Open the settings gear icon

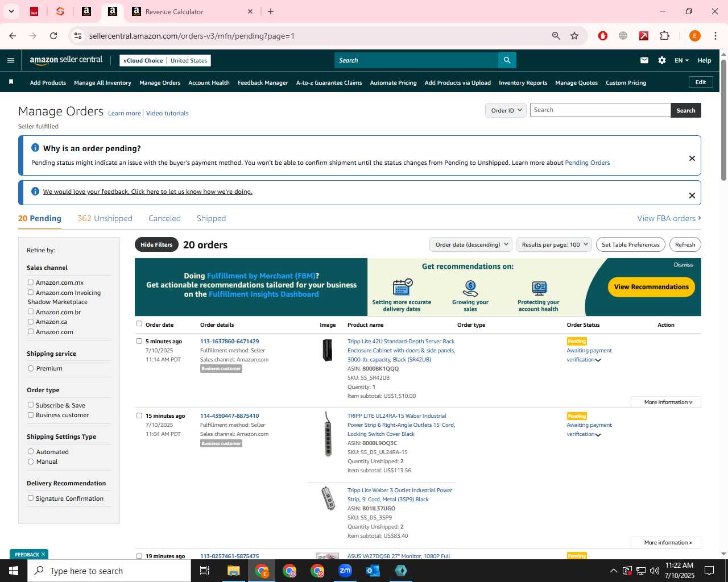[x=662, y=60]
